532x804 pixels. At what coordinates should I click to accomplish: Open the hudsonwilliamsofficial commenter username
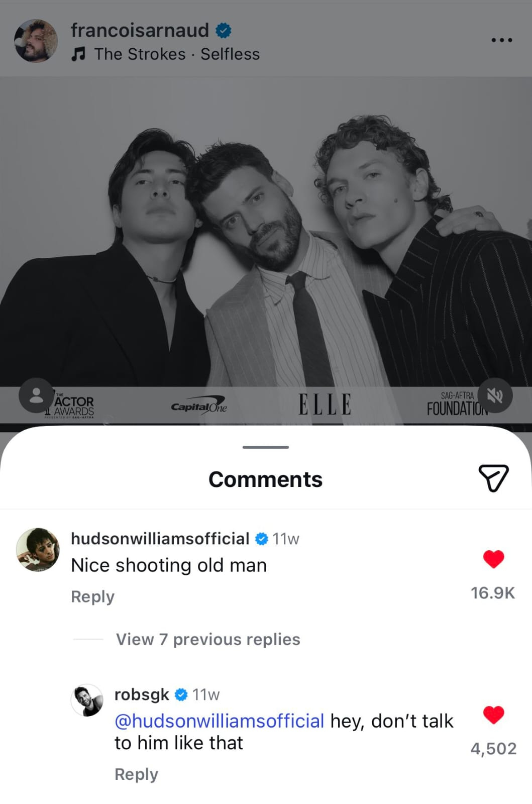(160, 539)
